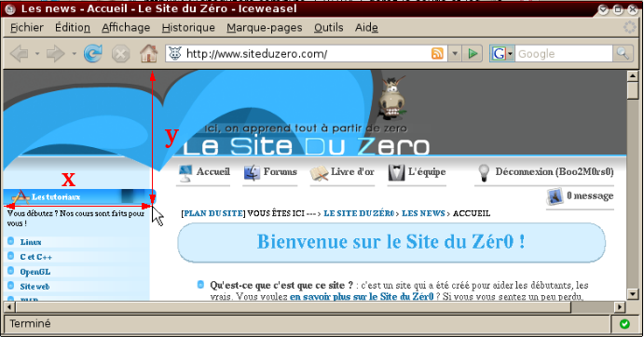This screenshot has height=337, width=644.
Task: Click the vertical scrollbar up arrow
Action: [x=633, y=76]
